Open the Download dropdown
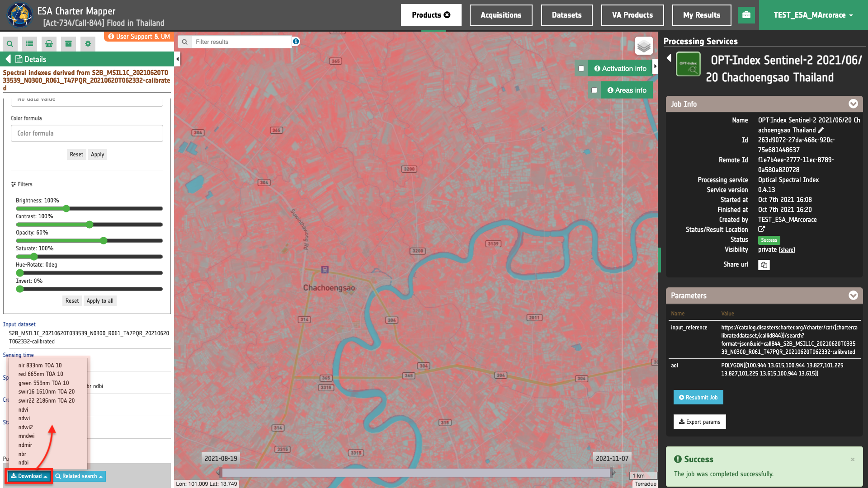The width and height of the screenshot is (868, 488). [x=29, y=476]
